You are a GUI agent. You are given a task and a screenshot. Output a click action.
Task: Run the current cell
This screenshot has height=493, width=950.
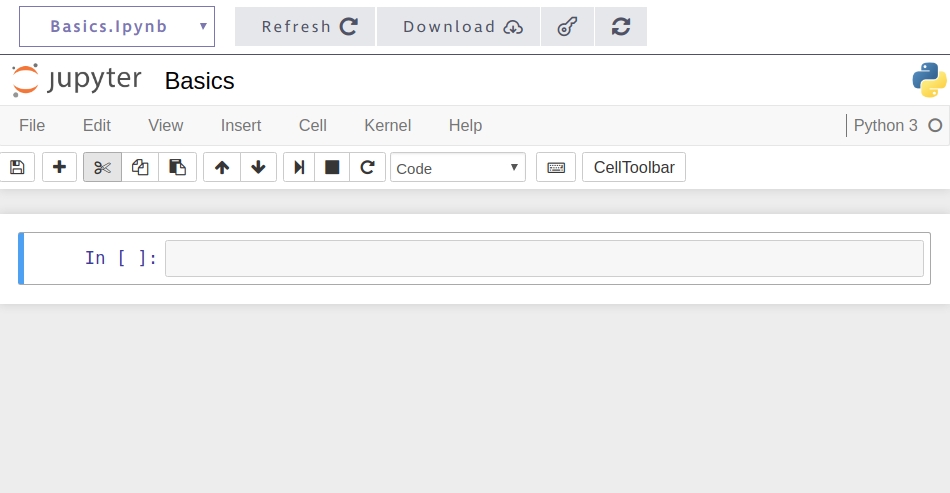tap(299, 167)
